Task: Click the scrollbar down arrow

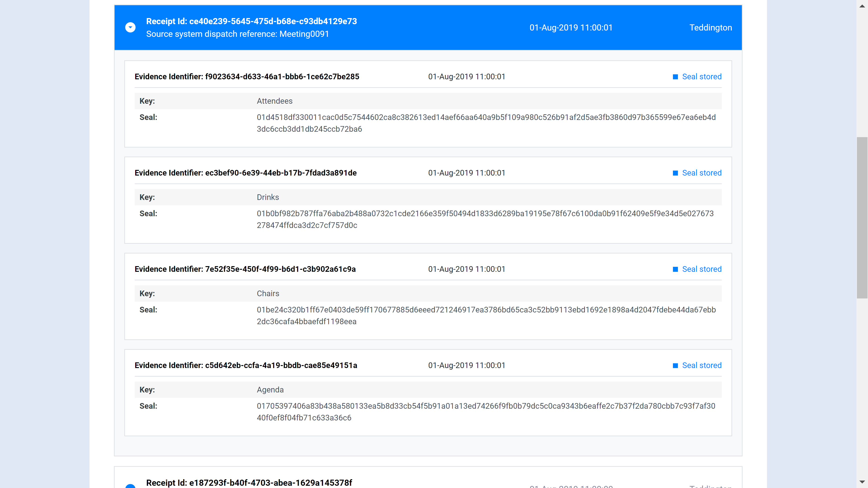Action: (862, 482)
